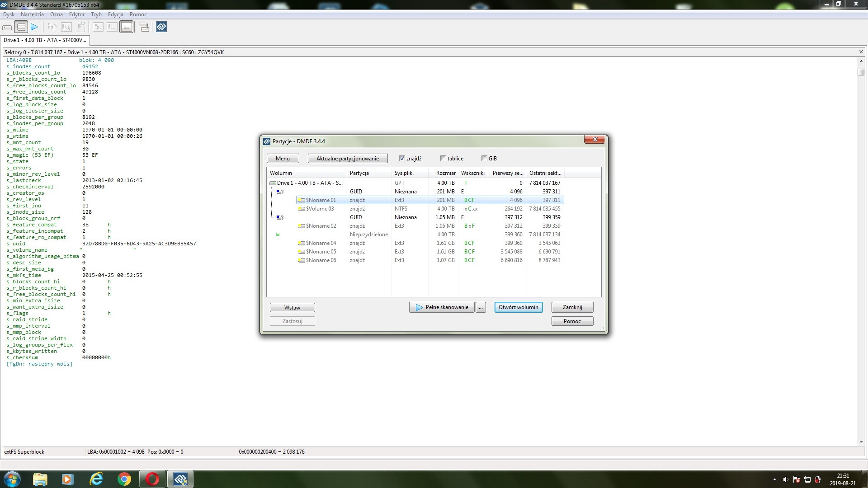Click the greyed grid-with-sun toolbar icon

tap(80, 27)
